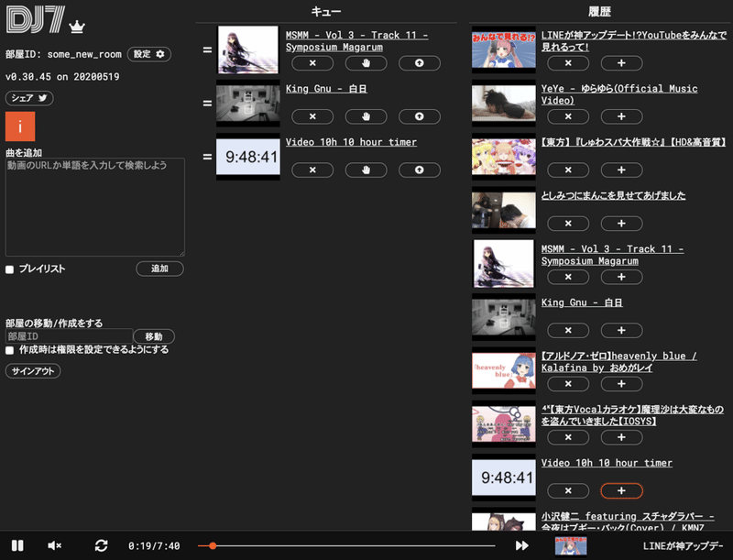Open the orange info panel button
733x560 pixels.
point(19,126)
